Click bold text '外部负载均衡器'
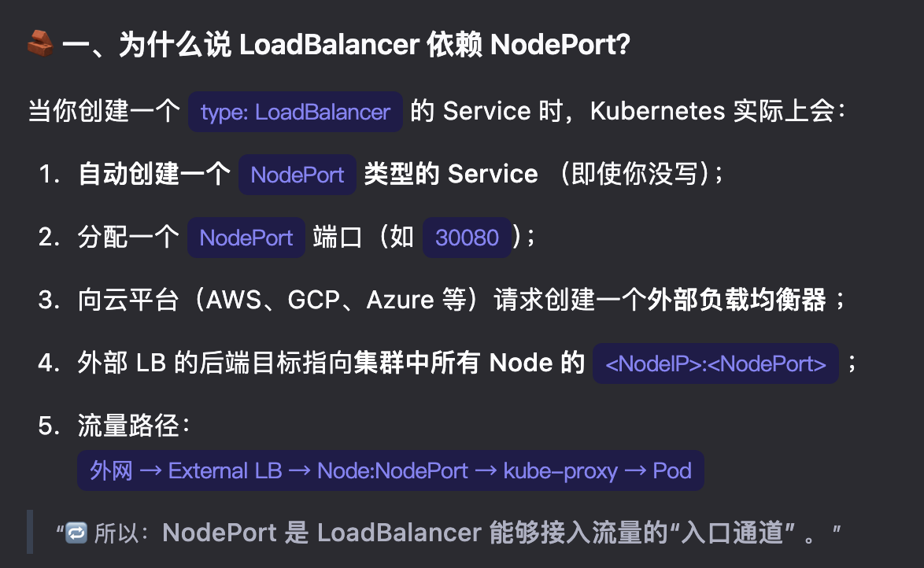 coord(737,300)
